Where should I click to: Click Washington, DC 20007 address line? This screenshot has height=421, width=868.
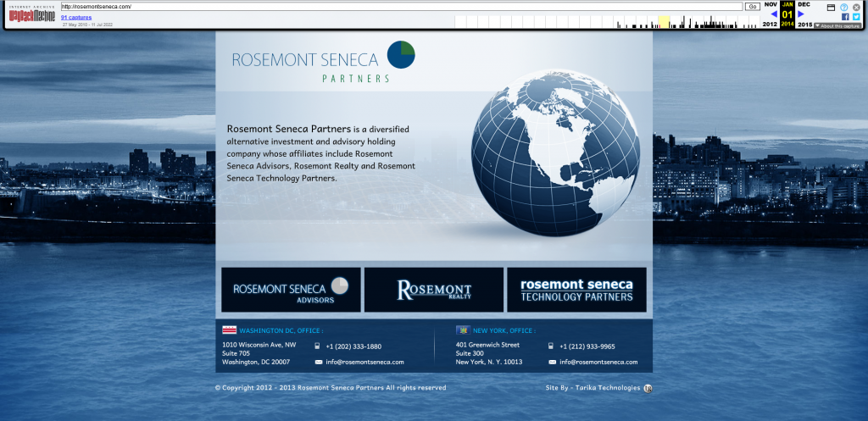256,363
